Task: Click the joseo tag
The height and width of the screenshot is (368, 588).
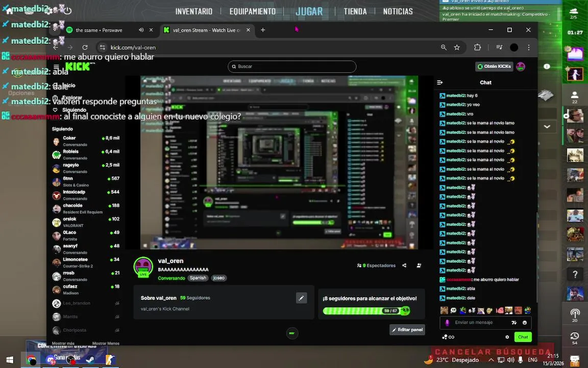Action: point(218,278)
